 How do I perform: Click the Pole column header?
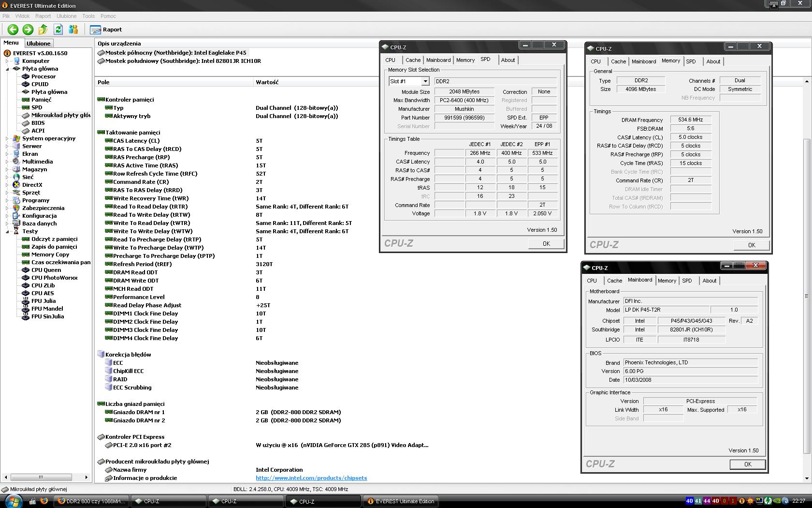[x=174, y=82]
